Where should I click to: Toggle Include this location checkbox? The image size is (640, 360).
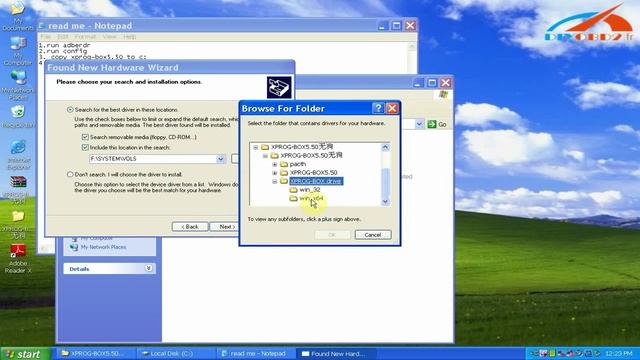85,147
